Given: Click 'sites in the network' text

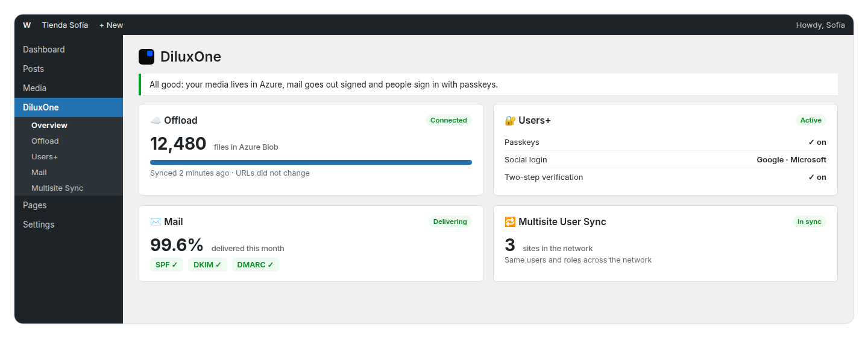Looking at the screenshot, I should [558, 249].
